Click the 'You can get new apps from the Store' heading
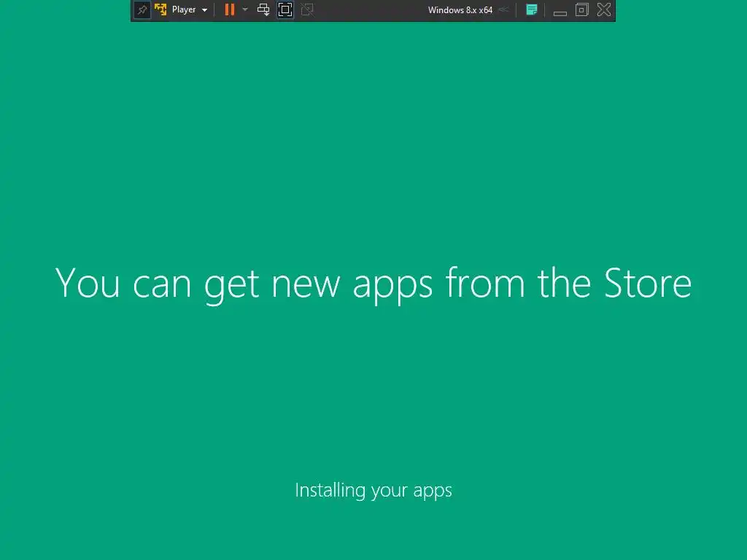The image size is (747, 560). 373,284
